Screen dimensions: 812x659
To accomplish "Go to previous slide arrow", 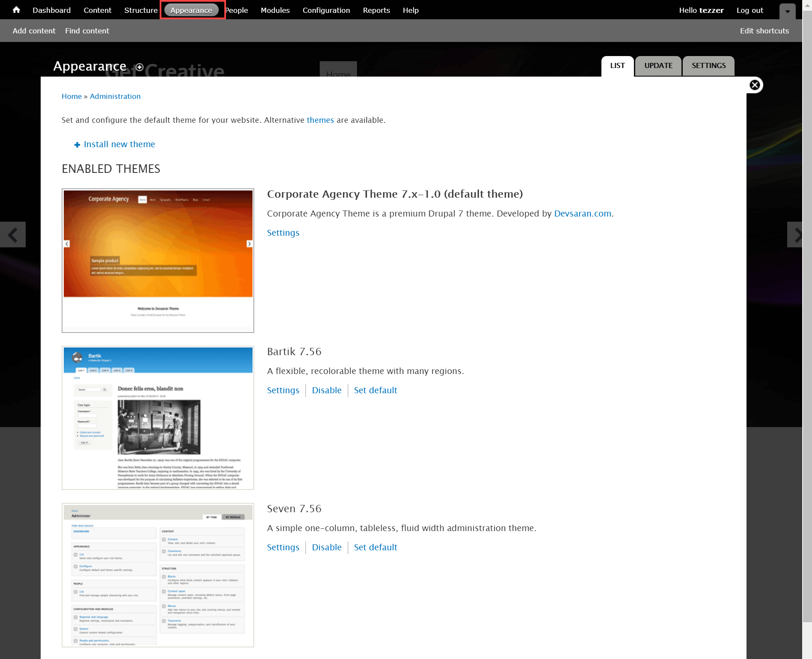I will click(13, 235).
